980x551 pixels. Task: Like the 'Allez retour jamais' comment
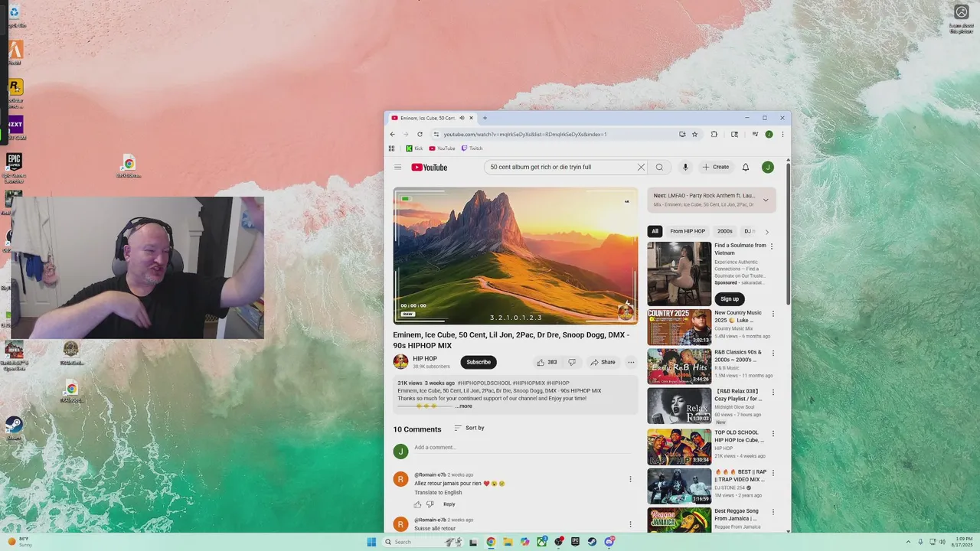pyautogui.click(x=418, y=504)
